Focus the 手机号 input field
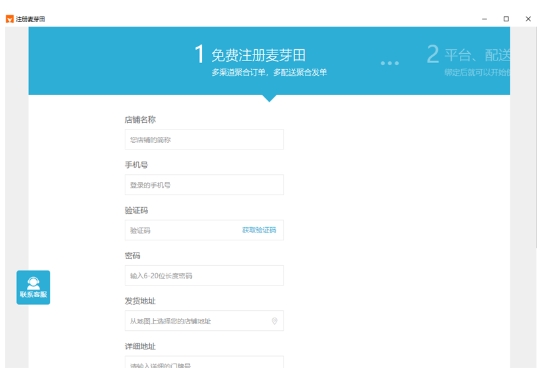Viewport: 543px width, 376px height. [x=204, y=185]
